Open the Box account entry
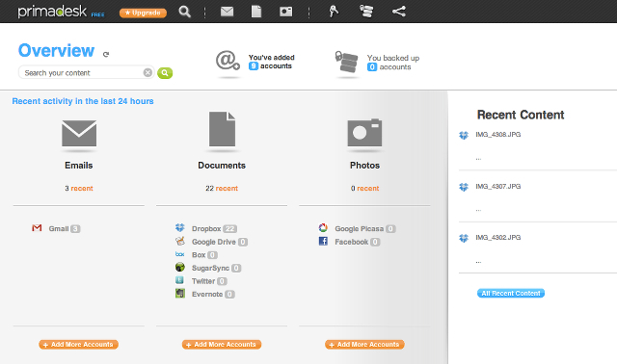 click(204, 255)
